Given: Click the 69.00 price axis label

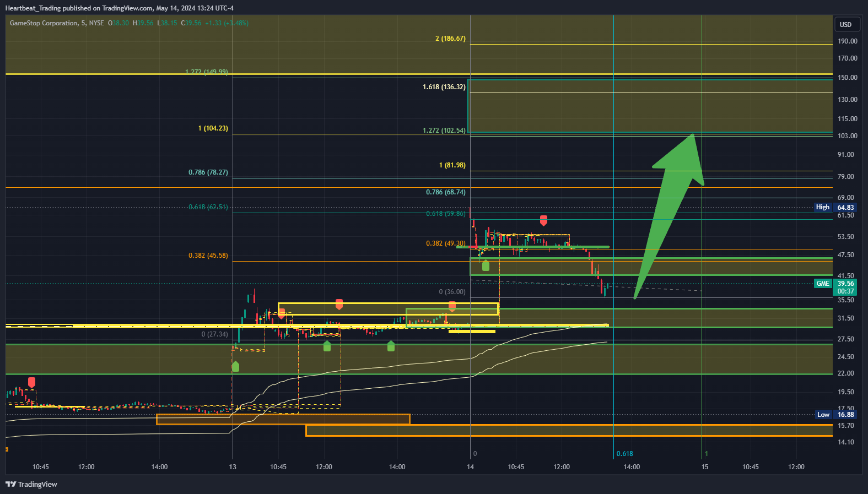Looking at the screenshot, I should pos(845,198).
